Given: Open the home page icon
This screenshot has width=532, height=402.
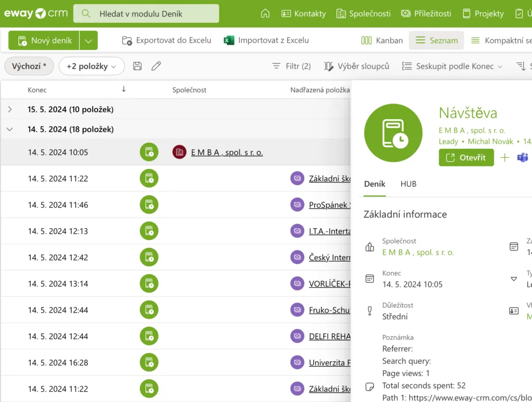Looking at the screenshot, I should [x=265, y=14].
